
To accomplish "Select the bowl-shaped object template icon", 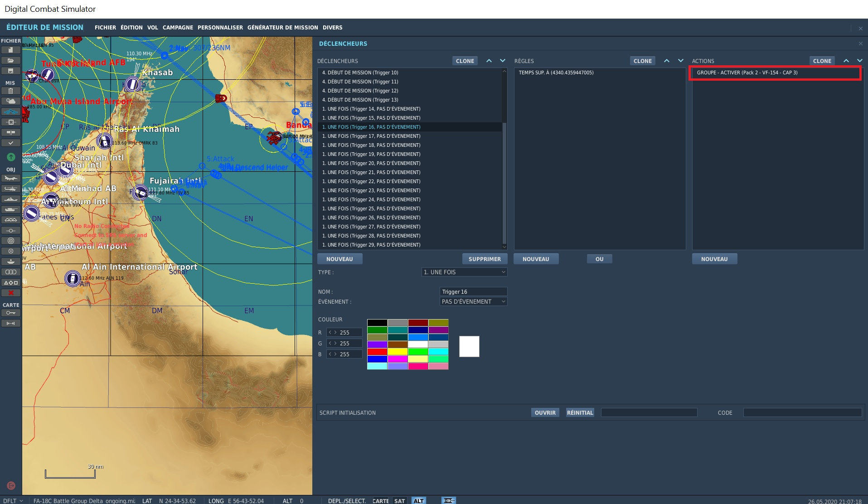I will click(x=11, y=262).
